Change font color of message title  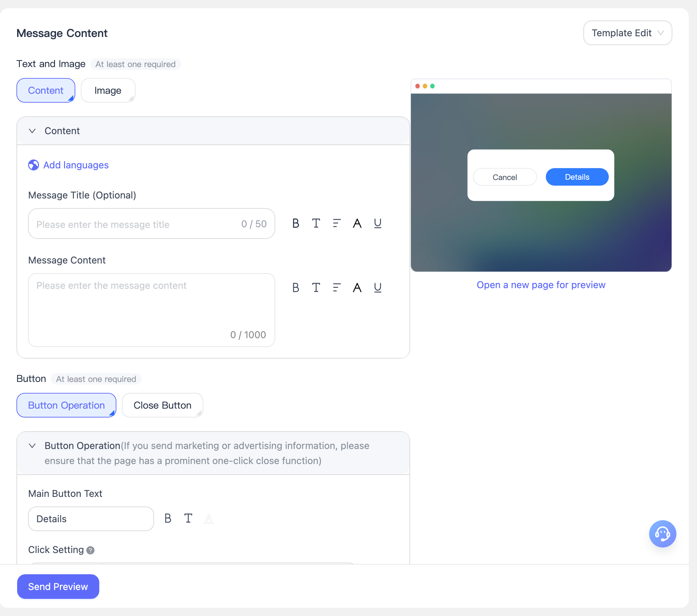357,223
